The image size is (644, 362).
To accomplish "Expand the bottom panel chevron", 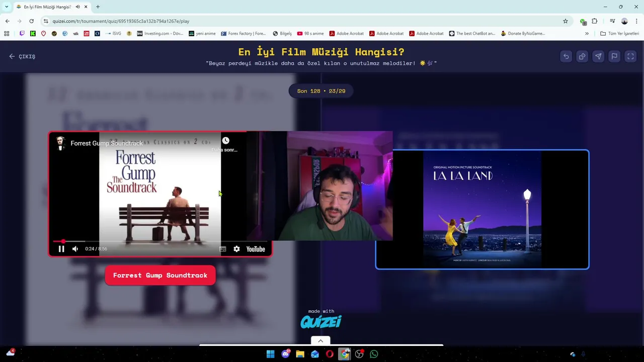I will pyautogui.click(x=320, y=341).
